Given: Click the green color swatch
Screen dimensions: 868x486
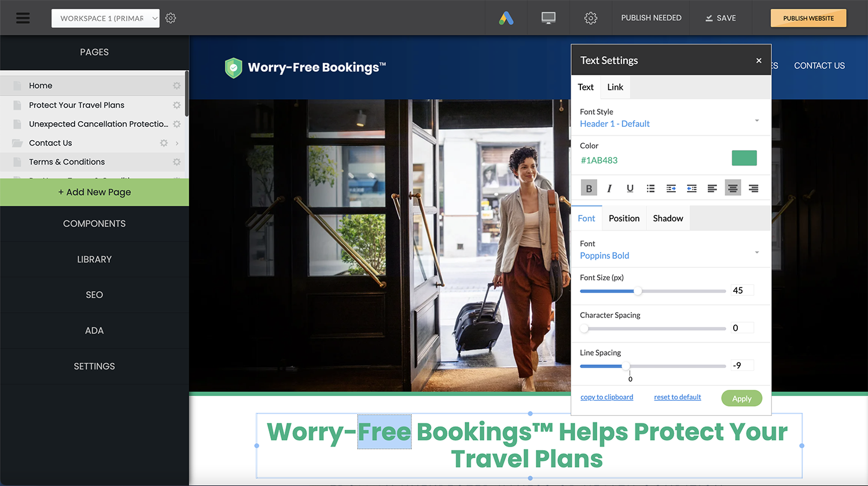Looking at the screenshot, I should click(x=744, y=158).
